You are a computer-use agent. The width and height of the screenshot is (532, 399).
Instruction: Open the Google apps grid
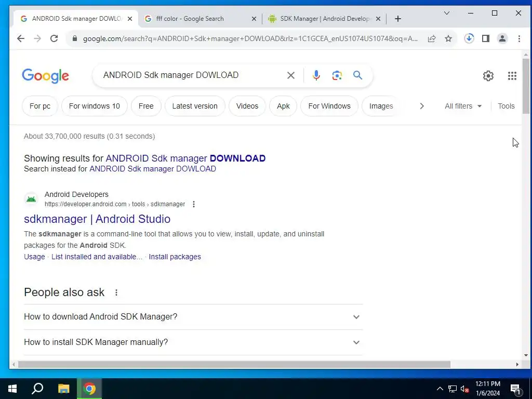click(x=512, y=76)
